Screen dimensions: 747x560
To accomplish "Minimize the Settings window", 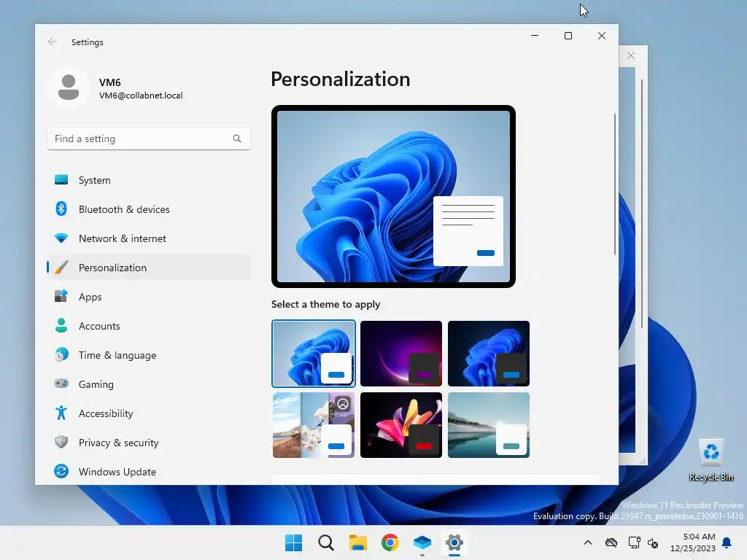I will pyautogui.click(x=535, y=36).
